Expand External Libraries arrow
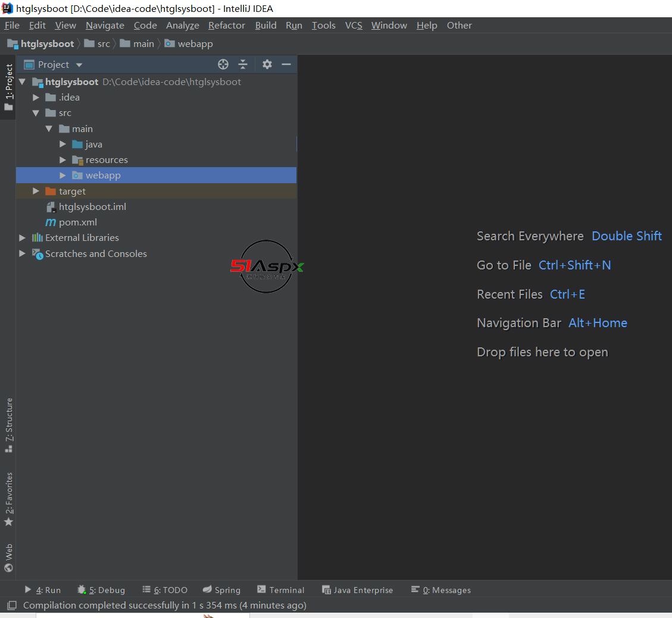Image resolution: width=672 pixels, height=618 pixels. point(22,238)
